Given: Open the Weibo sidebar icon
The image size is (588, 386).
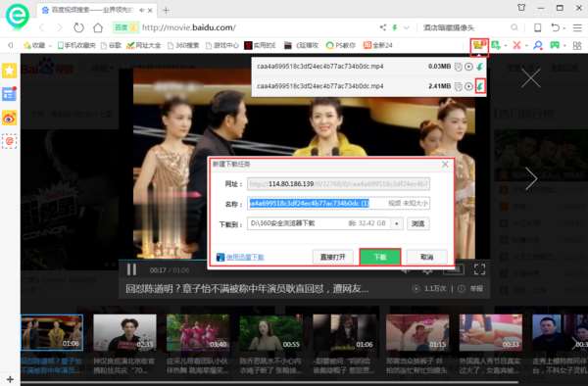Looking at the screenshot, I should pyautogui.click(x=10, y=118).
